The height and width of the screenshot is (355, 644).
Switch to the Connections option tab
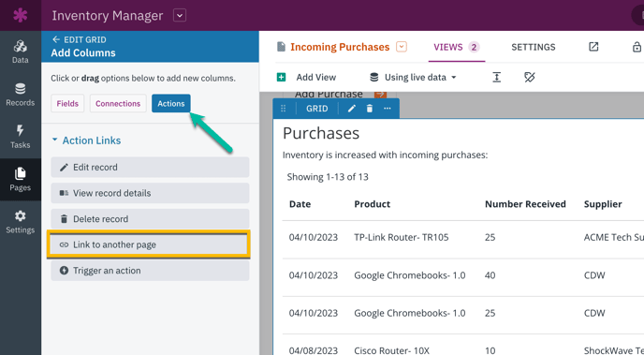coord(118,104)
